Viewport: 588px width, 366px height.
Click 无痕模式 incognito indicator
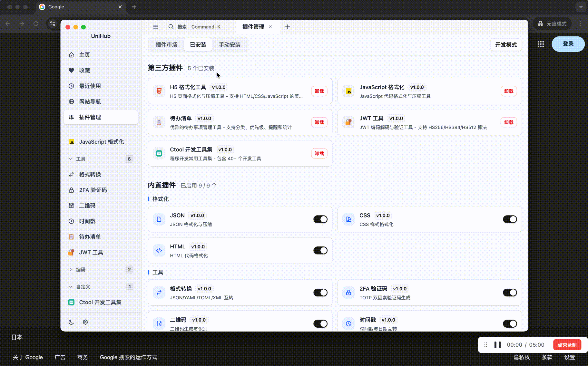pyautogui.click(x=552, y=24)
